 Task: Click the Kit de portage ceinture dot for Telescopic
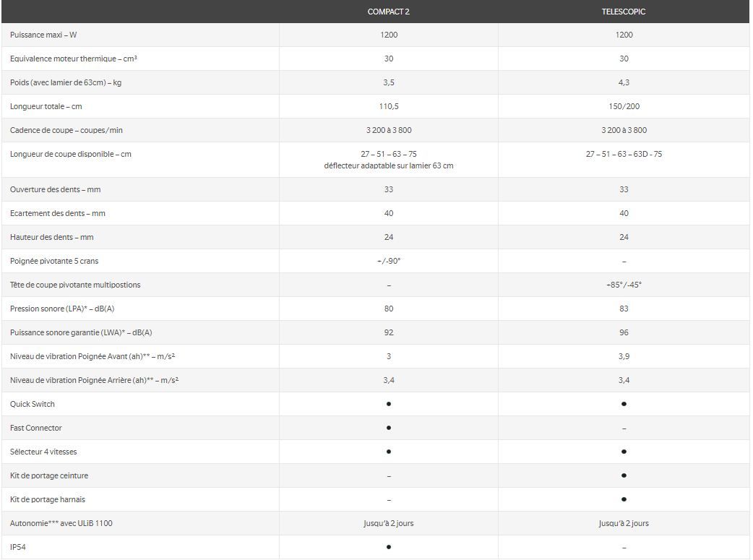[x=624, y=475]
